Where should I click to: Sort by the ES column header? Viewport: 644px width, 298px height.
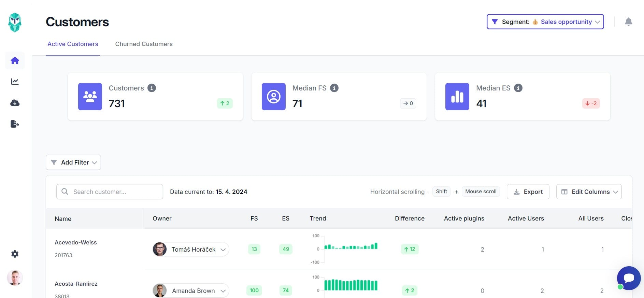pyautogui.click(x=286, y=218)
